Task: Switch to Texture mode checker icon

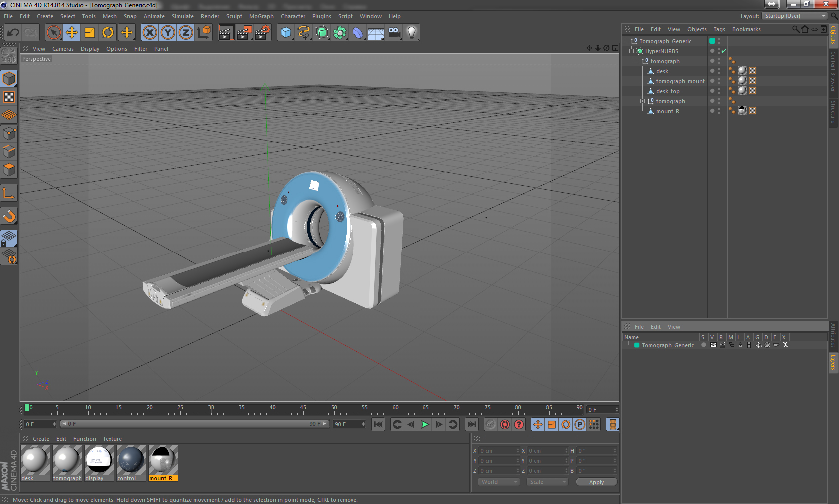Action: pos(9,97)
